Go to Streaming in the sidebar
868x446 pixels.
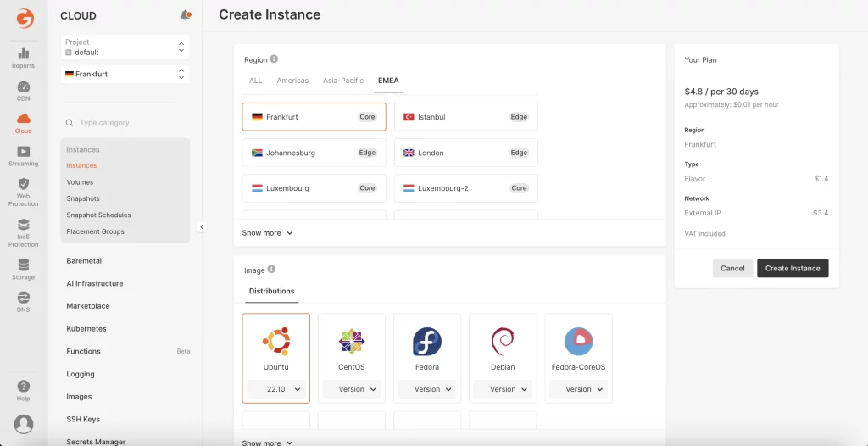point(23,152)
